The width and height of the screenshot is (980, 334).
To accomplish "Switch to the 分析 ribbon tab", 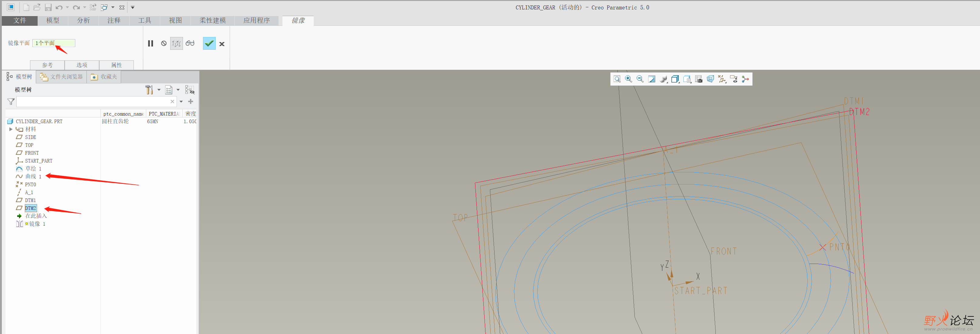I will tap(83, 21).
